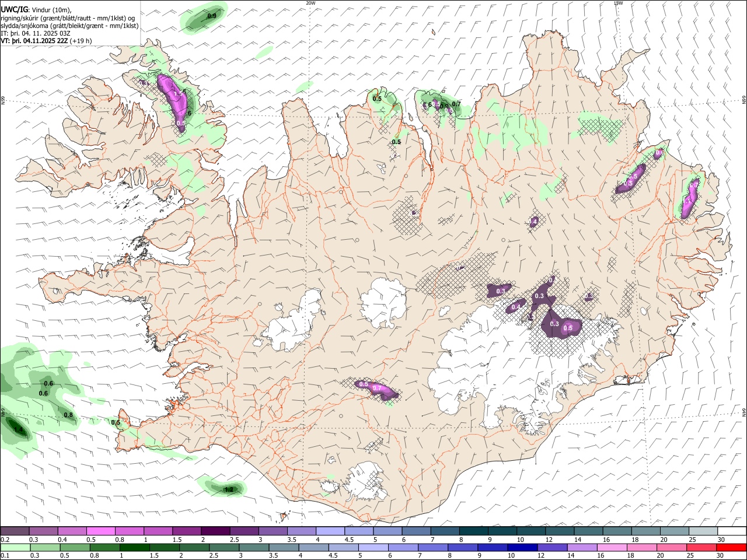747x560 pixels.
Task: Click the lavender snow-scale swatch labelled 4
Action: pyautogui.click(x=329, y=531)
